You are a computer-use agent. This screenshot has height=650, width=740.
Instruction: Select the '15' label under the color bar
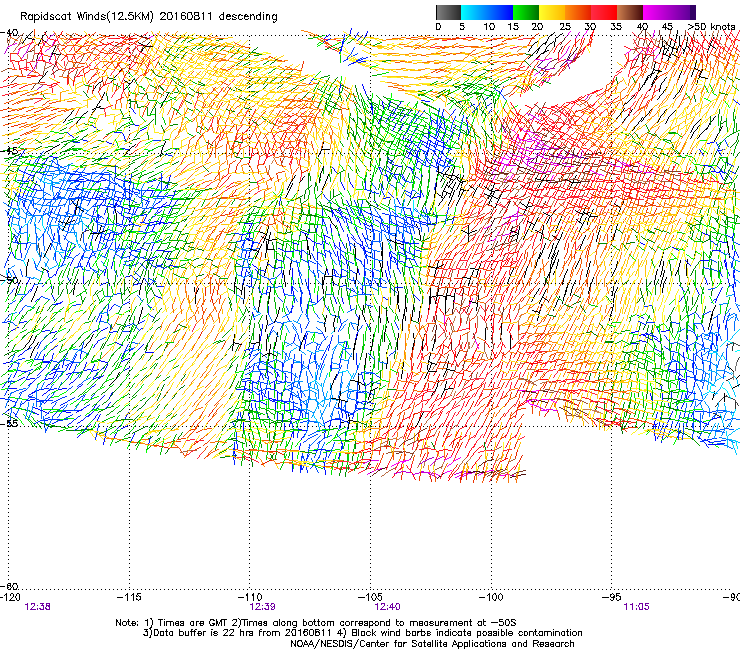(513, 27)
